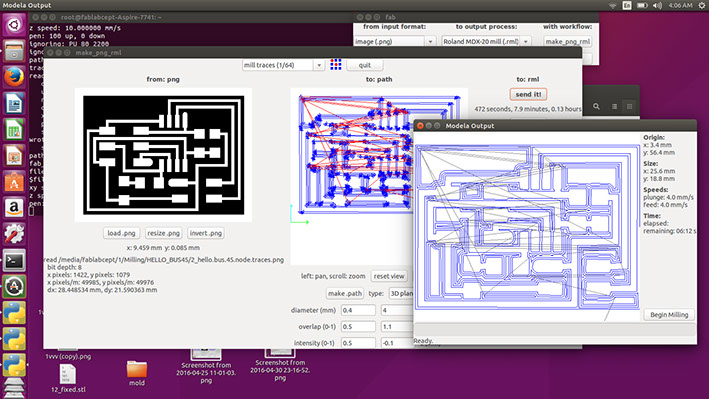Open LibreOffice Writer from launcher
The image size is (709, 399).
coord(14,104)
